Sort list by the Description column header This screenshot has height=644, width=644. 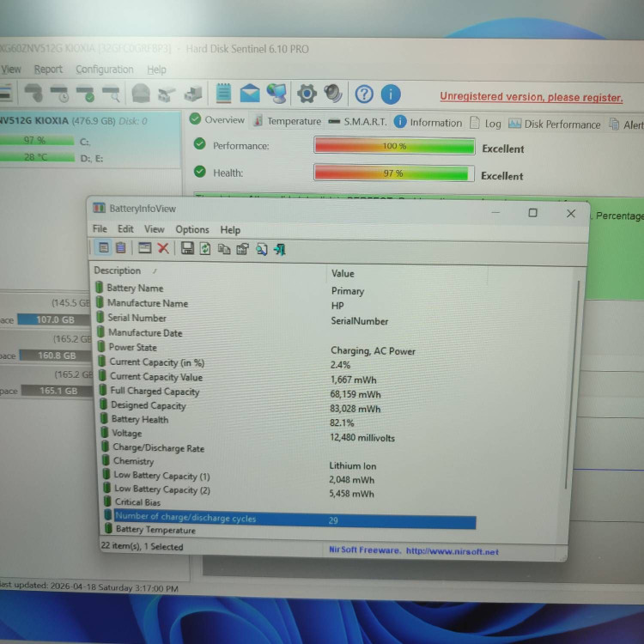click(118, 270)
